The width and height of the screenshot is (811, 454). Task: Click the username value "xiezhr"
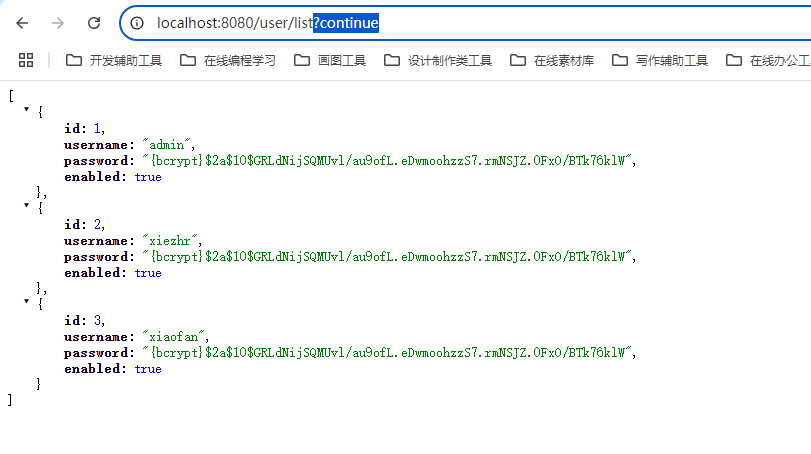[x=170, y=241]
